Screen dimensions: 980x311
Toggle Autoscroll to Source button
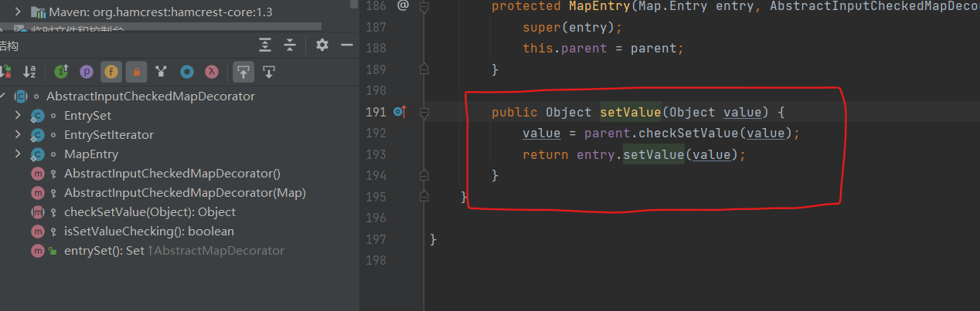click(x=243, y=72)
